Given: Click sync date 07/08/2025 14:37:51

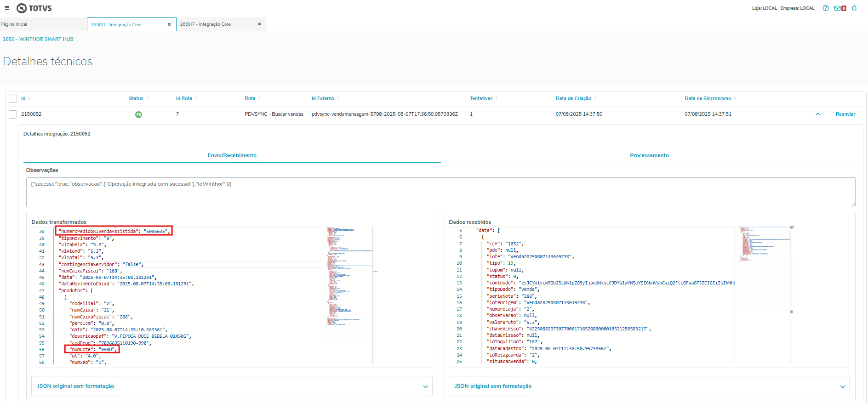Looking at the screenshot, I should [708, 114].
